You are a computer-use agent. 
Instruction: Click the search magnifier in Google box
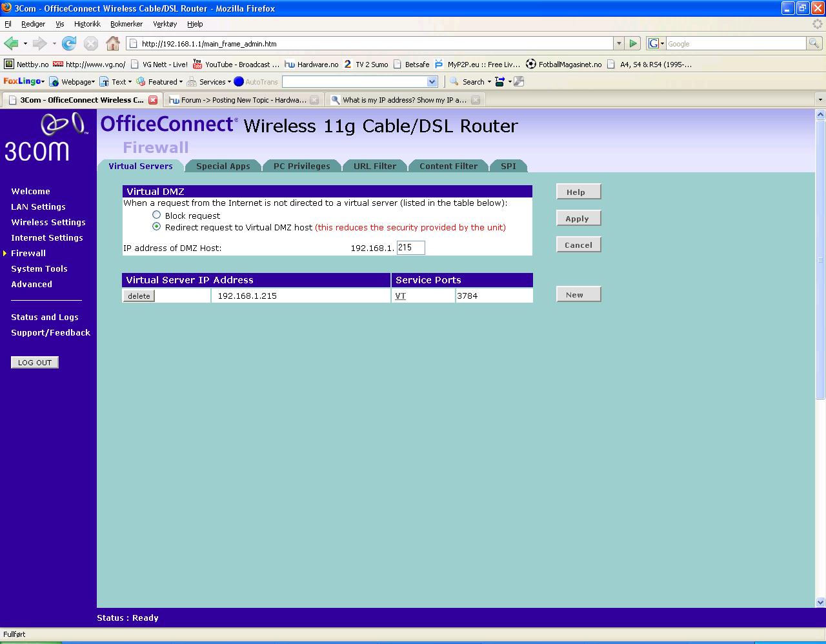point(814,43)
